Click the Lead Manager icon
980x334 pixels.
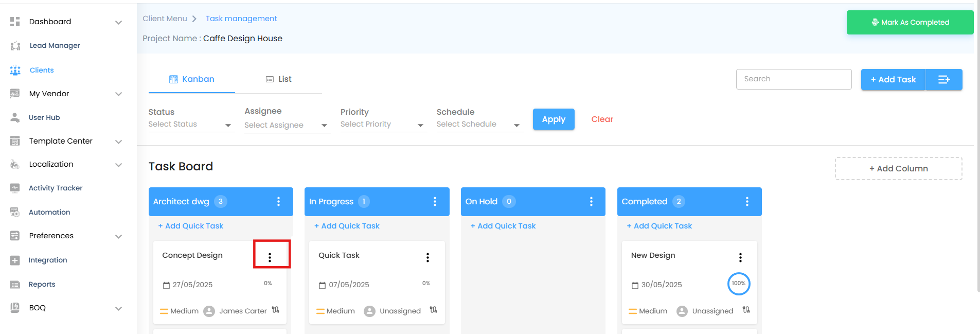[15, 46]
